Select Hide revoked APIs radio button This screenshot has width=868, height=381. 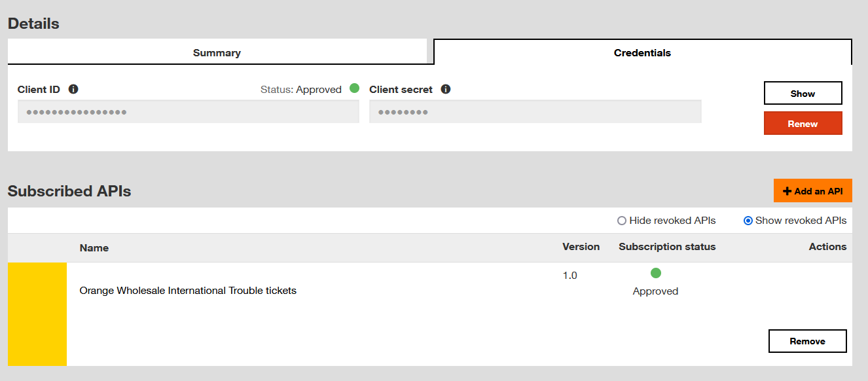[x=622, y=221]
